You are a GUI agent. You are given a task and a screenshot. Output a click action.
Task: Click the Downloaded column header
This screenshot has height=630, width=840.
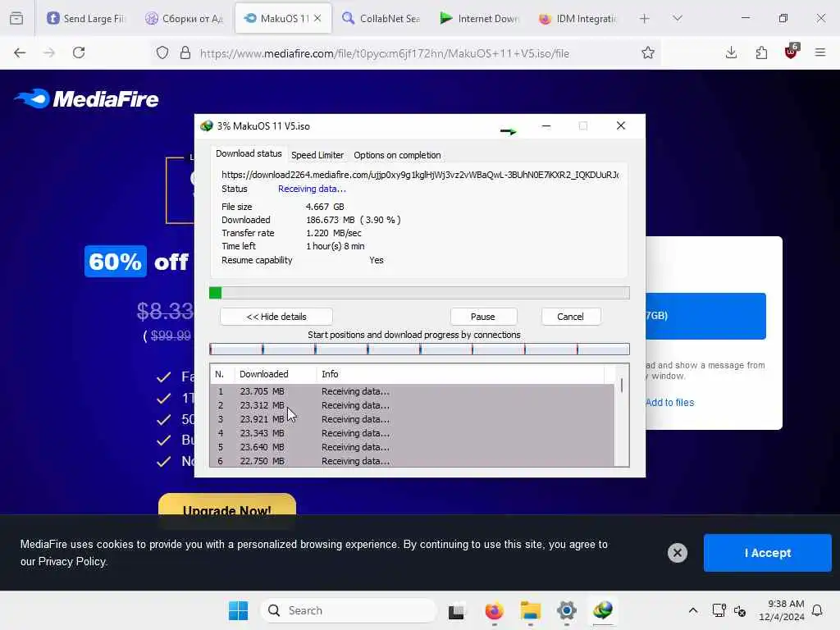276,374
